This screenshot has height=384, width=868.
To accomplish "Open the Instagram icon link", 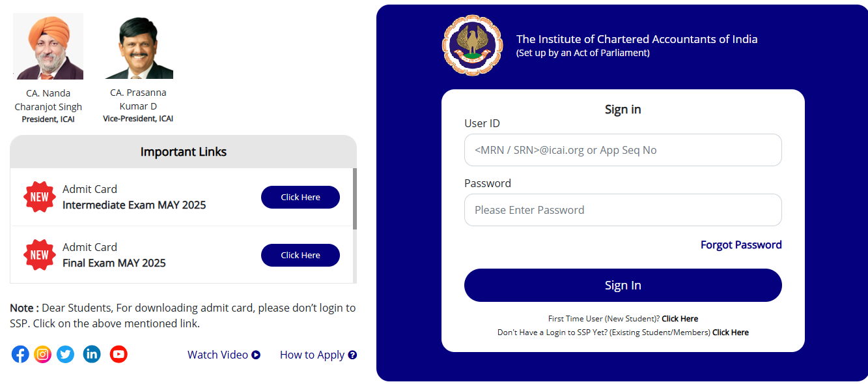I will (42, 354).
